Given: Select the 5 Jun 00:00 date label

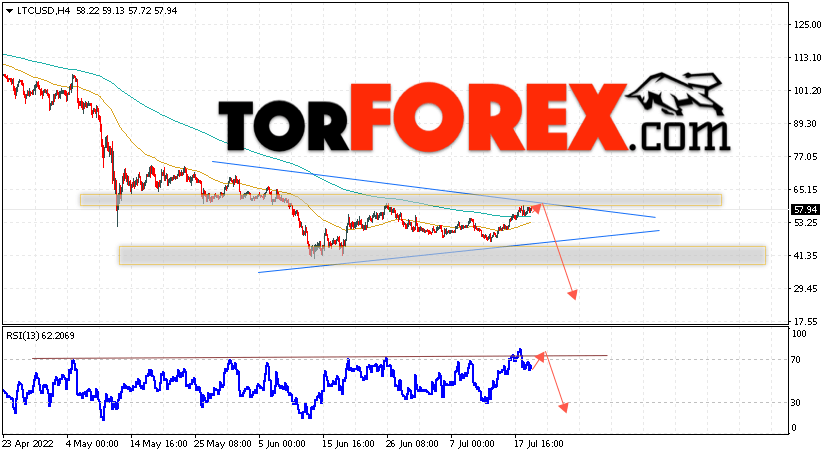Looking at the screenshot, I should point(282,444).
